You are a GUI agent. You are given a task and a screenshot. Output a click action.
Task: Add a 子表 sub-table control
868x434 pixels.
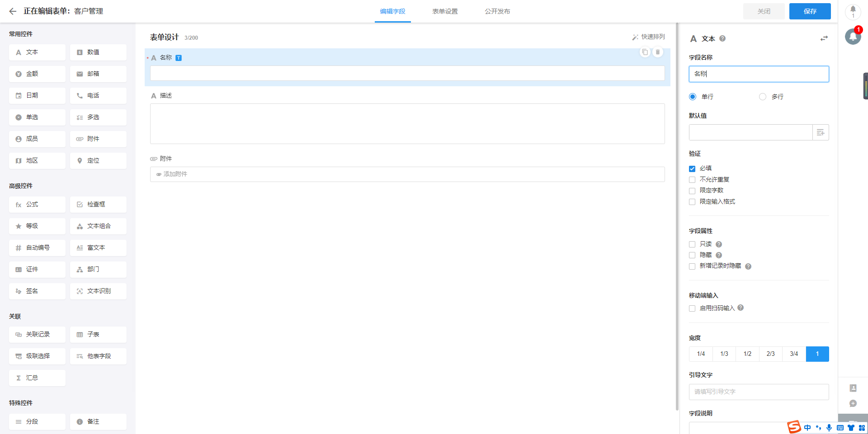click(x=98, y=335)
